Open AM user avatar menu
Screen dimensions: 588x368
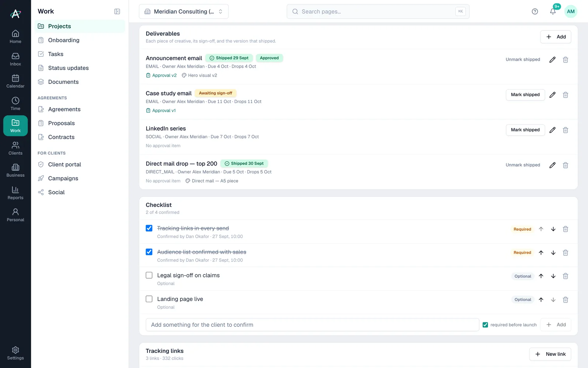571,11
